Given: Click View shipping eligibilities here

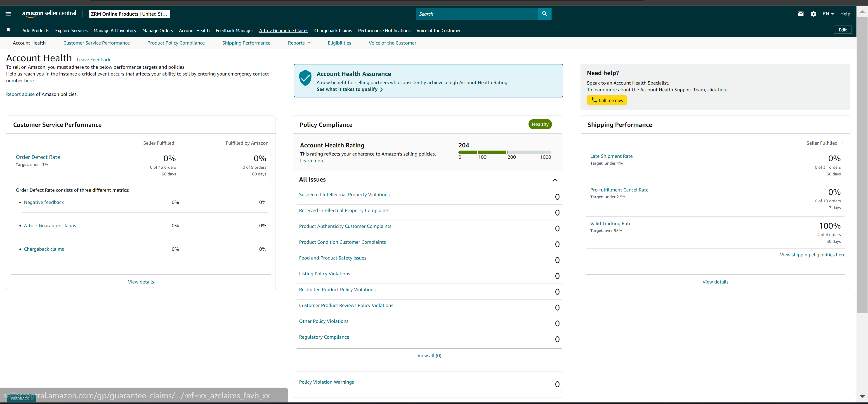Looking at the screenshot, I should pyautogui.click(x=812, y=255).
